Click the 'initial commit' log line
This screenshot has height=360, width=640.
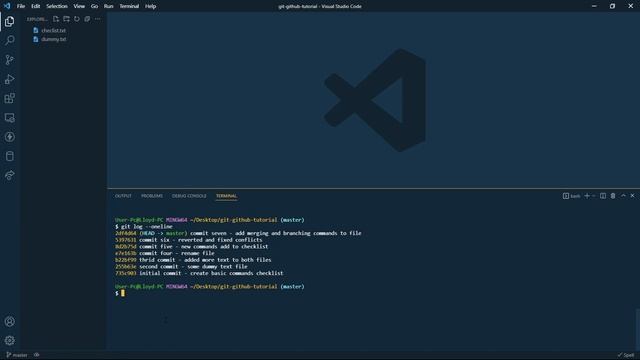tap(199, 273)
